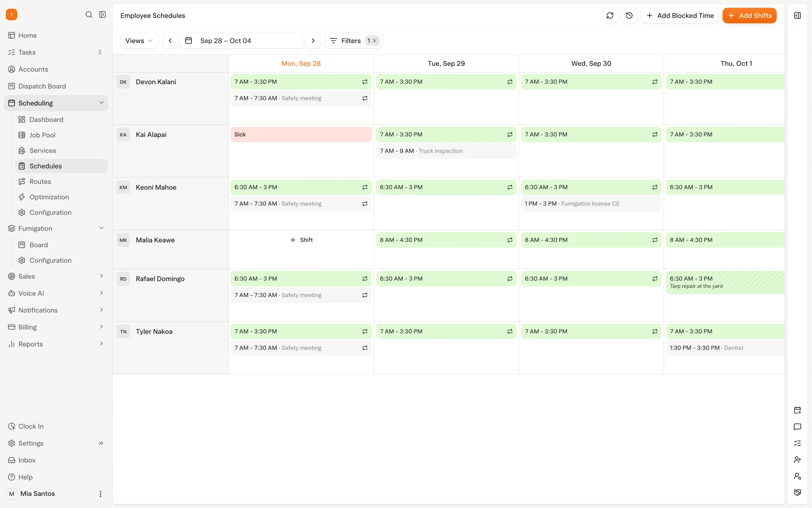
Task: Click the handshake icon in right rail
Action: click(797, 492)
